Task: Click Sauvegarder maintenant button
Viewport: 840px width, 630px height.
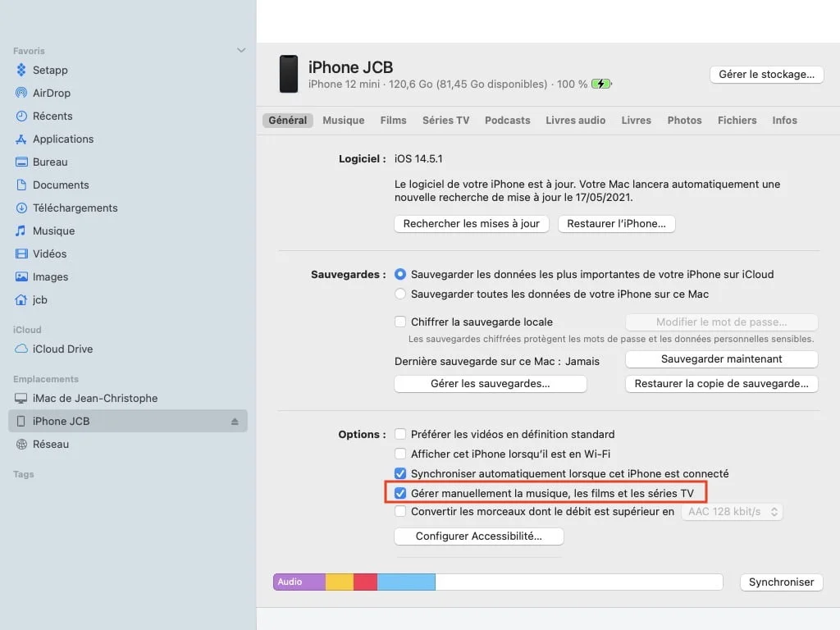Action: point(721,359)
